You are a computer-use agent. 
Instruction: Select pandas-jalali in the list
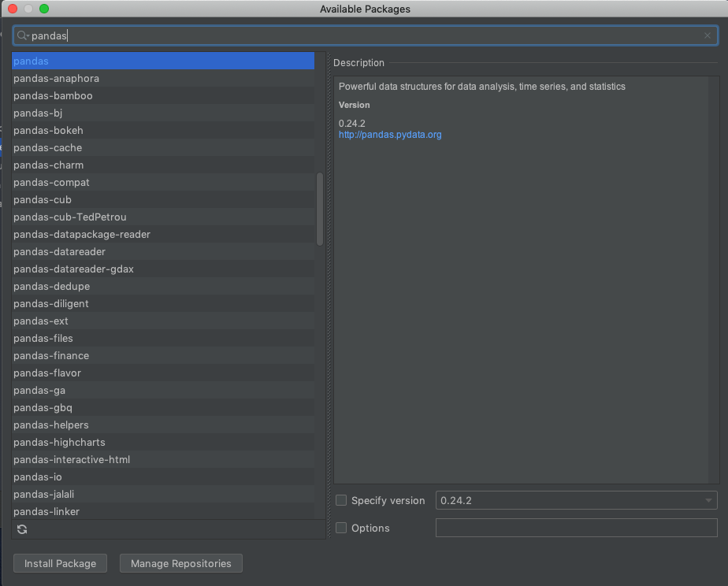coord(163,494)
